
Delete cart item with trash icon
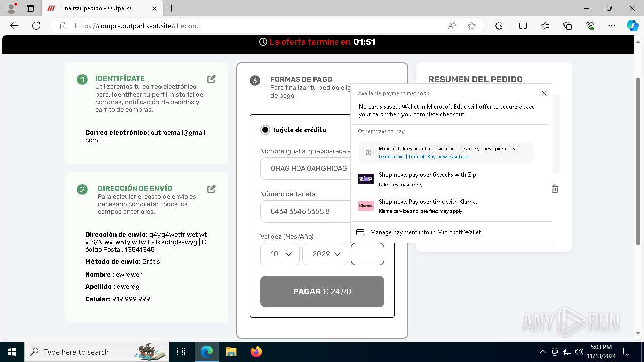tap(555, 189)
